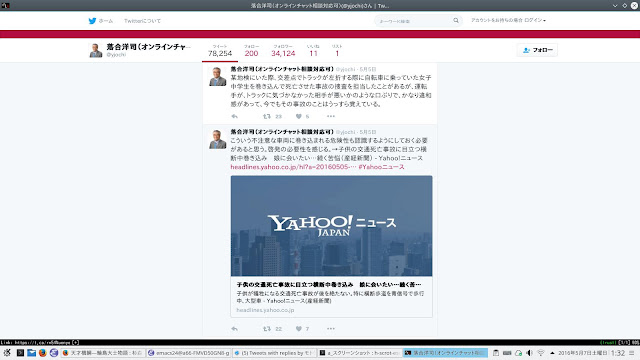
Task: Click the second tweet's author avatar
Action: tap(218, 139)
